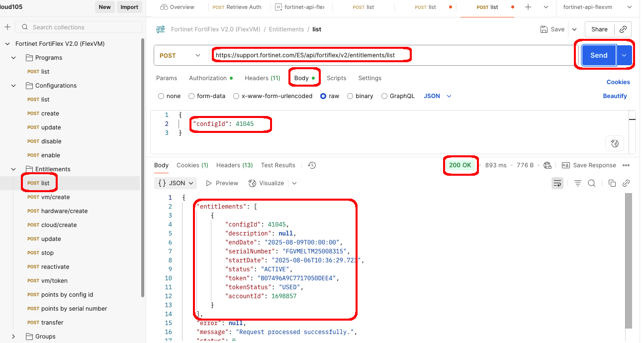The height and width of the screenshot is (343, 644).
Task: Open the tab list chevron after plus
Action: (x=546, y=7)
